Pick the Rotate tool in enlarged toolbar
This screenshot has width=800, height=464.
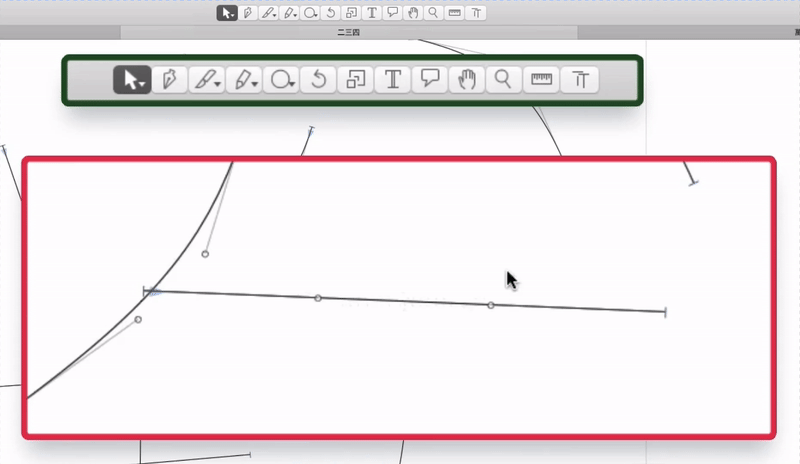point(319,80)
